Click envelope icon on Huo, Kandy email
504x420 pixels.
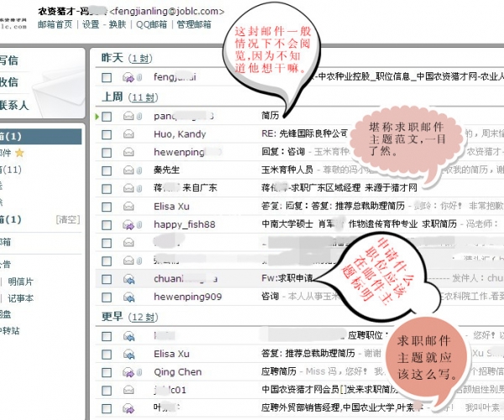[129, 134]
